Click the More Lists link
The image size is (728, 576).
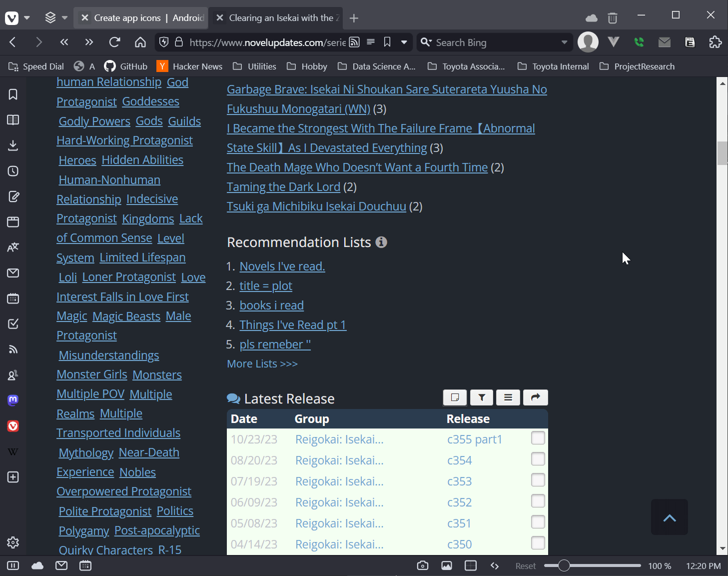coord(262,364)
